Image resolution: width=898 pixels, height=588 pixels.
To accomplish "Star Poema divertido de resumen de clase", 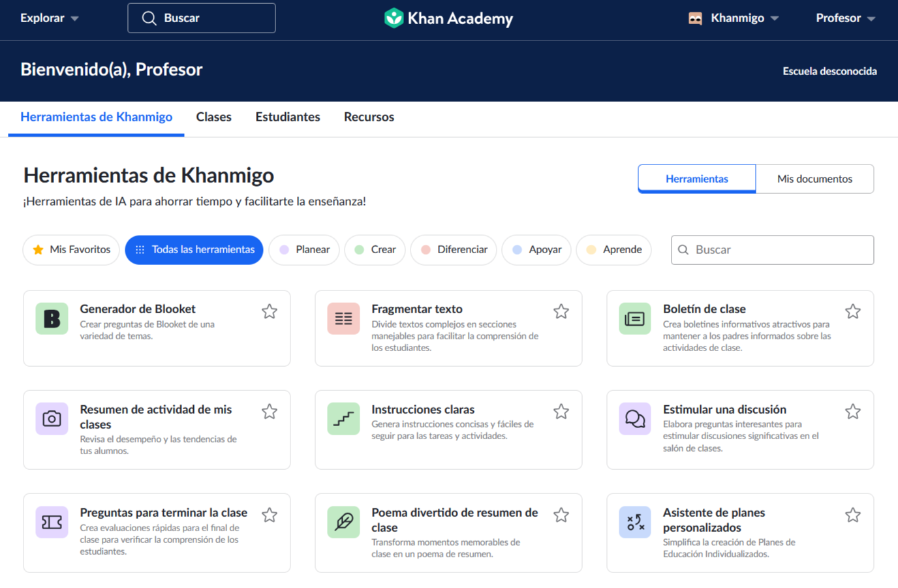I will 561,515.
